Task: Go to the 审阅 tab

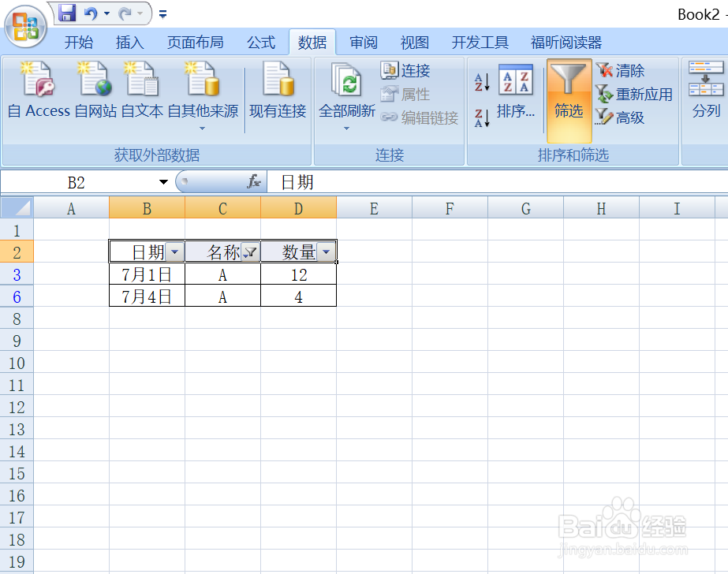Action: (x=363, y=43)
